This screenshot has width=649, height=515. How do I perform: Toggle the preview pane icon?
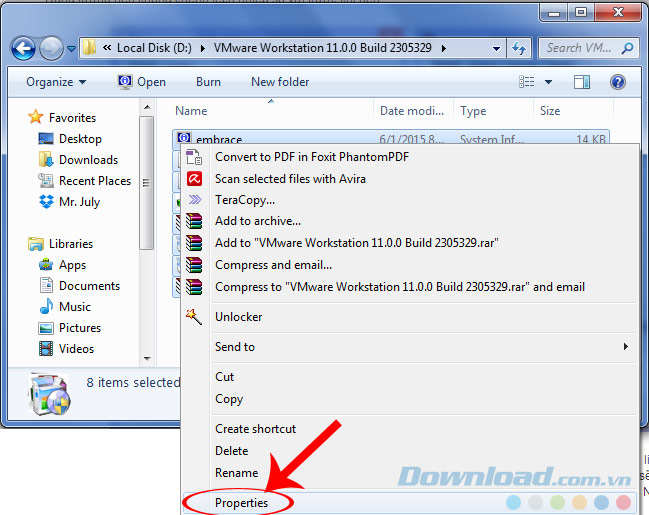pos(582,82)
